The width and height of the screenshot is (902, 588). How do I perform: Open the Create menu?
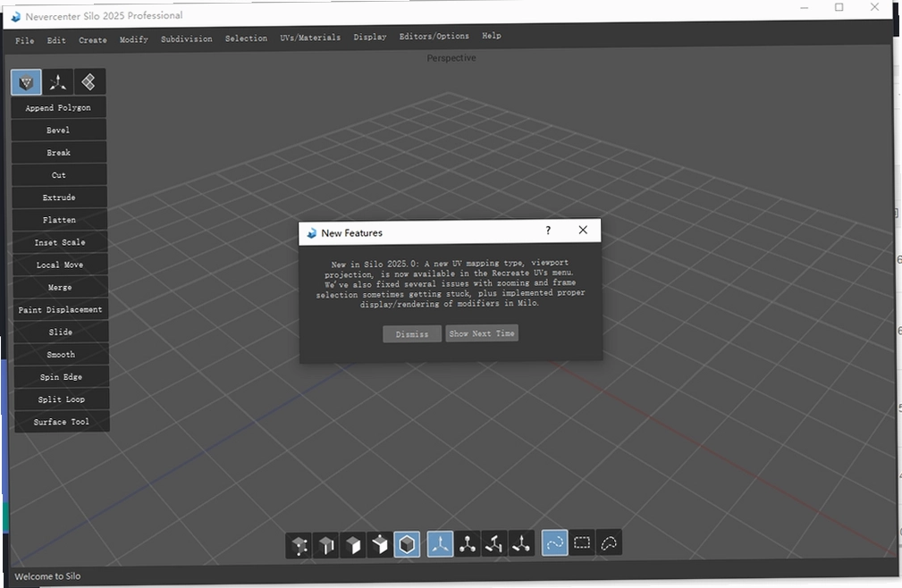(93, 40)
